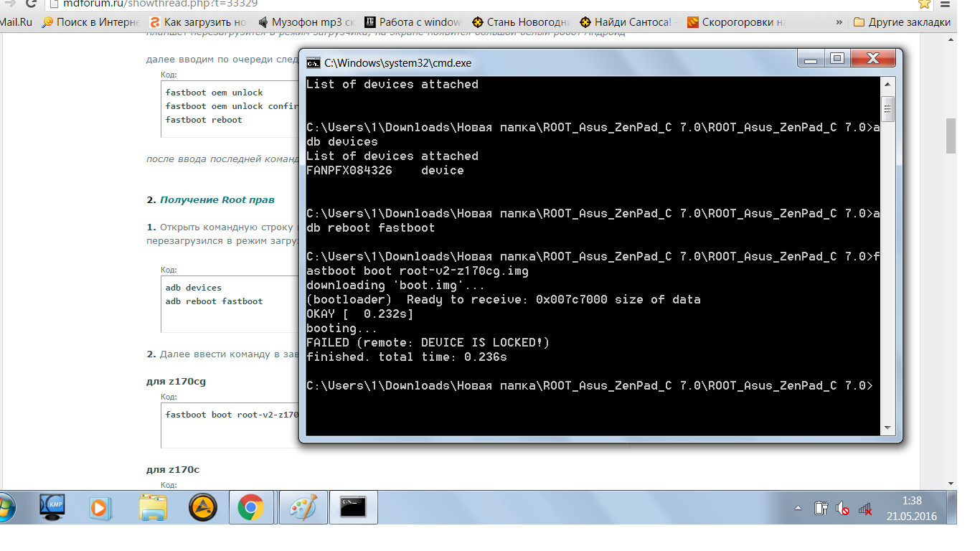Open AIMP player from the taskbar

pyautogui.click(x=202, y=508)
